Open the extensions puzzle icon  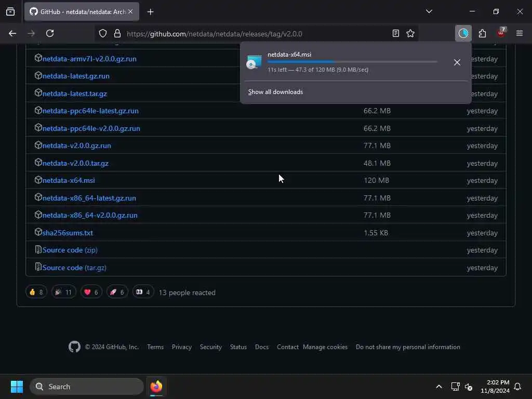click(482, 33)
